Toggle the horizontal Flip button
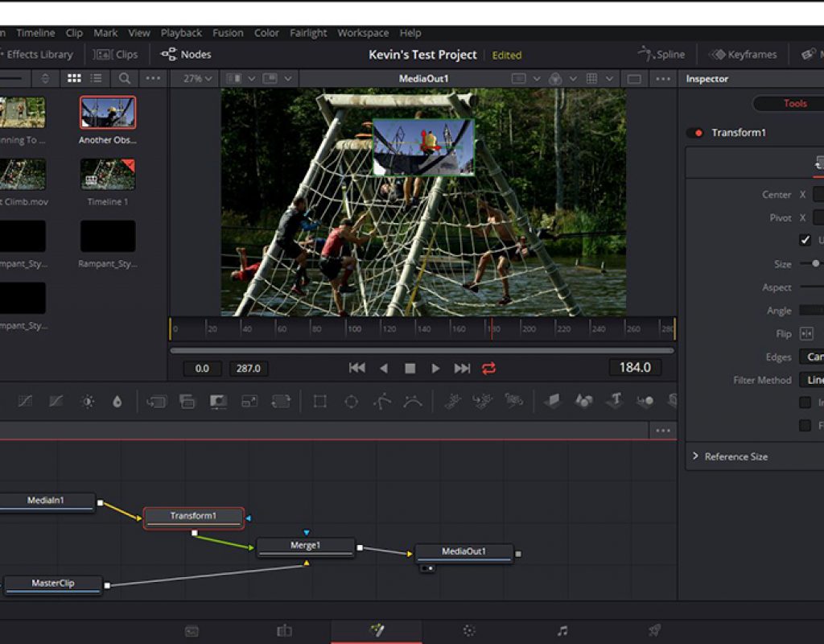 806,334
